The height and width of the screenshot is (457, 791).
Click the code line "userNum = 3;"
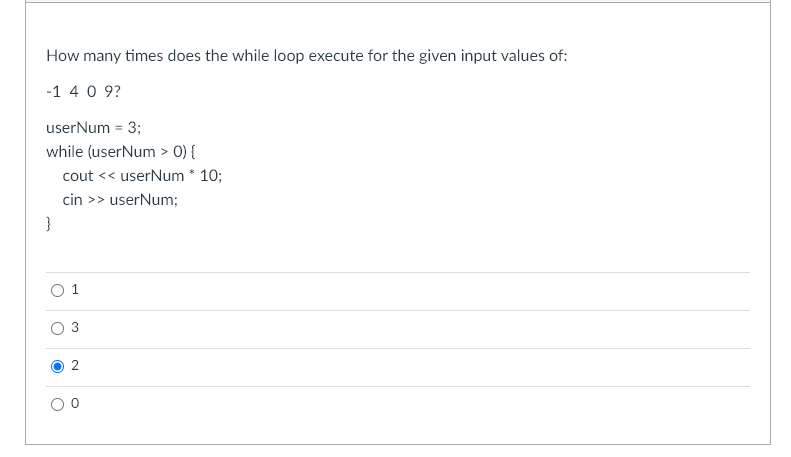tap(93, 128)
